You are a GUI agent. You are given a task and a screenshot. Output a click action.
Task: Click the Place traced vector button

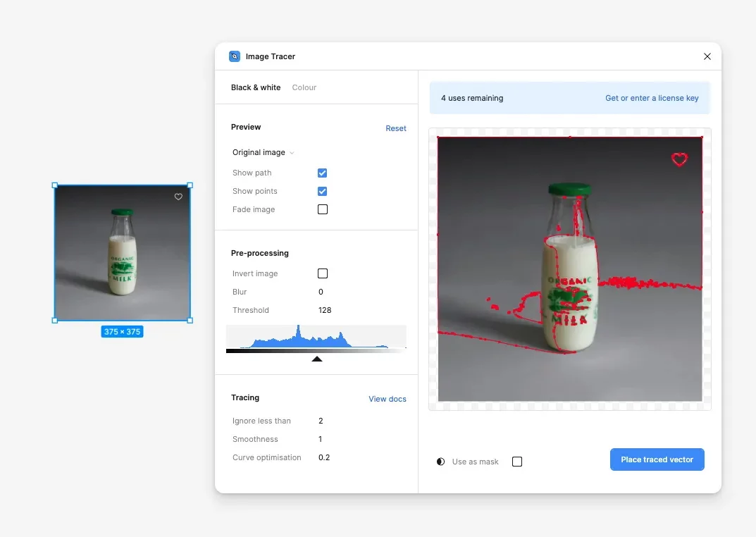point(657,459)
